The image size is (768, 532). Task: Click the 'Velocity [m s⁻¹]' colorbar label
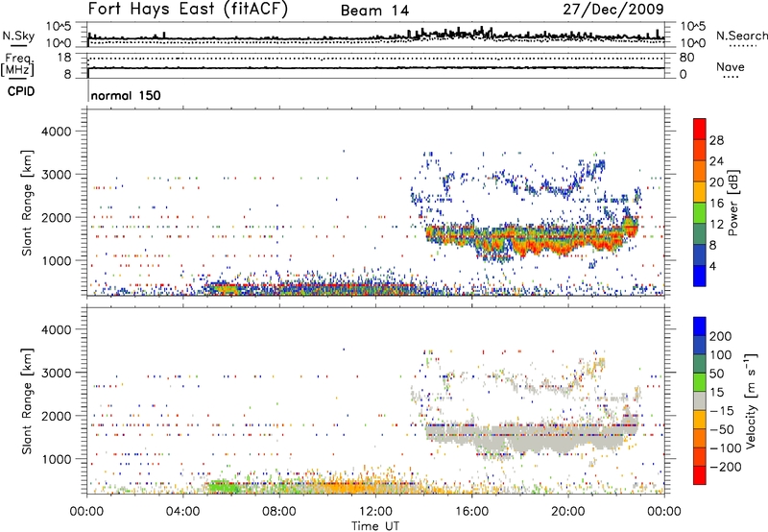(x=750, y=400)
